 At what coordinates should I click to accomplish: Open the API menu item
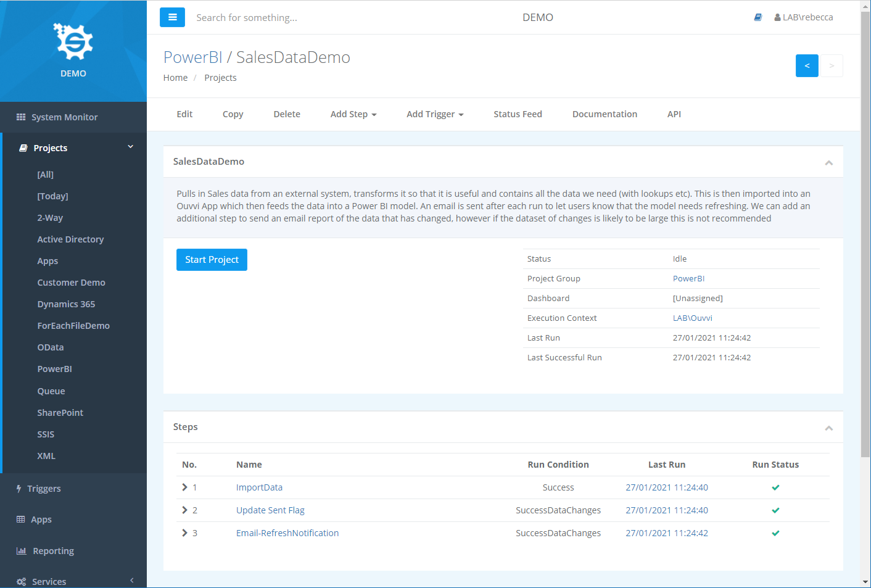click(674, 114)
